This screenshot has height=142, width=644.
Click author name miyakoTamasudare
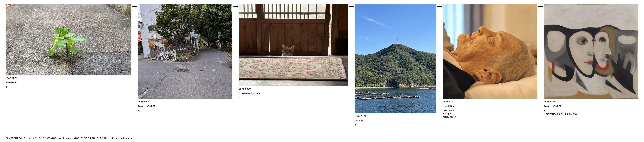[249, 93]
